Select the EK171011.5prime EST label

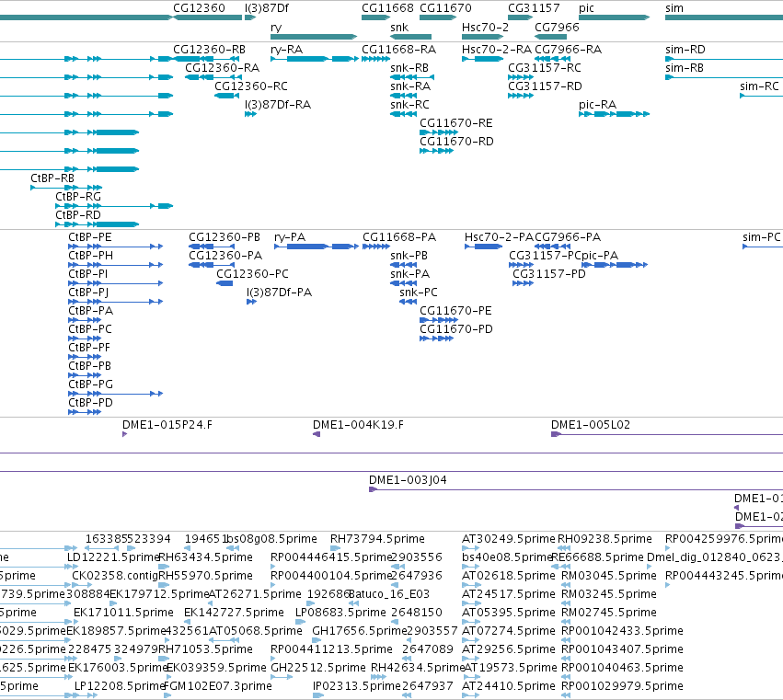(123, 613)
